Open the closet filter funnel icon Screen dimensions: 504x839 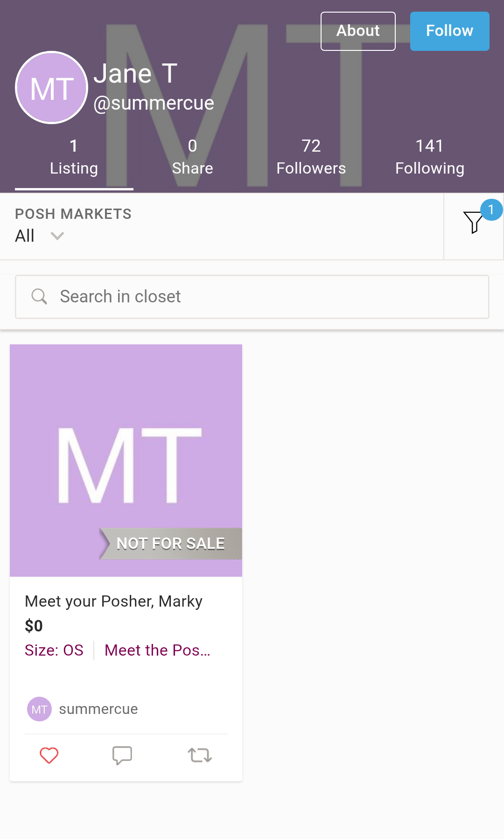pos(474,222)
